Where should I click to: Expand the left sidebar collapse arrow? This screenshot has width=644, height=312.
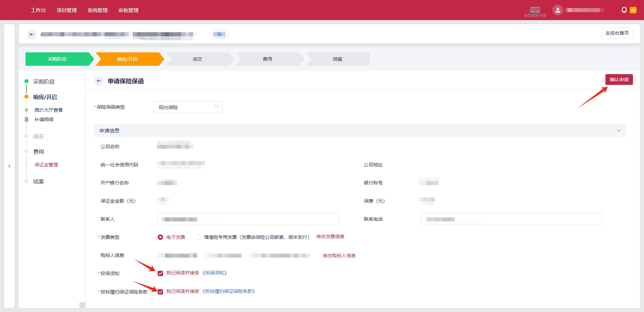tap(9, 166)
